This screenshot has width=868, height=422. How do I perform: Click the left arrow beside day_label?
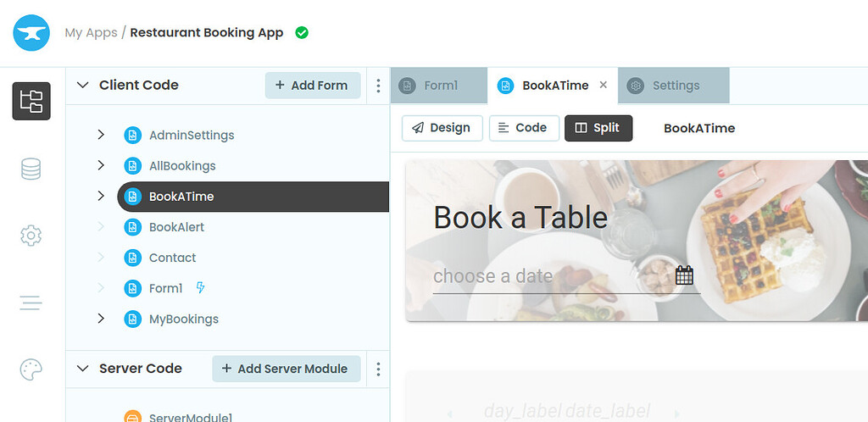point(449,414)
